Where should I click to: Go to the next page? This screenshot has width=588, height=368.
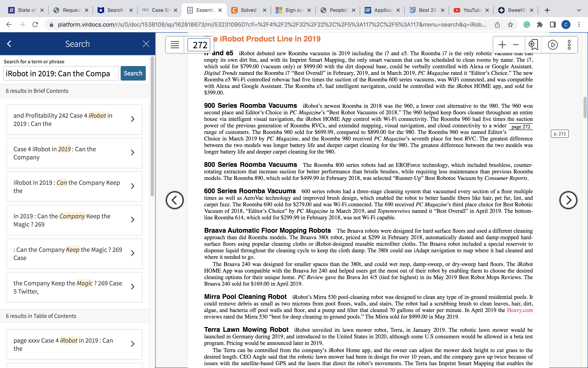tap(568, 200)
